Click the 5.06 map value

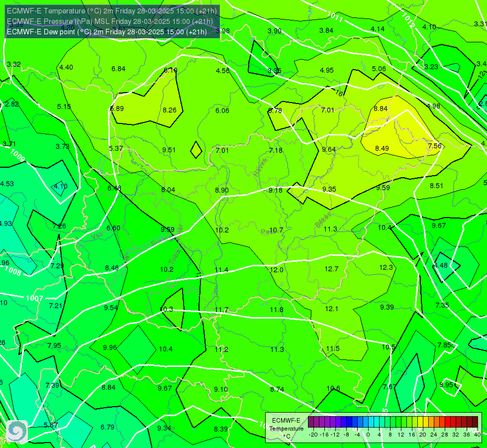(x=379, y=69)
